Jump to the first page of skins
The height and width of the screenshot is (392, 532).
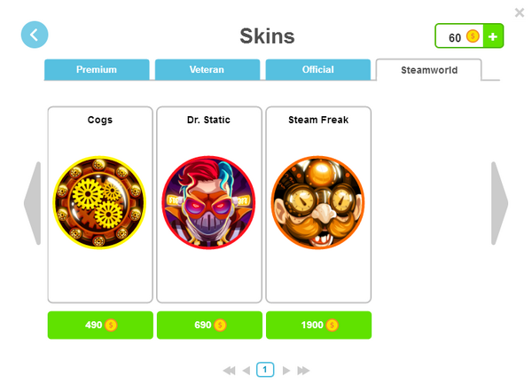coord(230,371)
